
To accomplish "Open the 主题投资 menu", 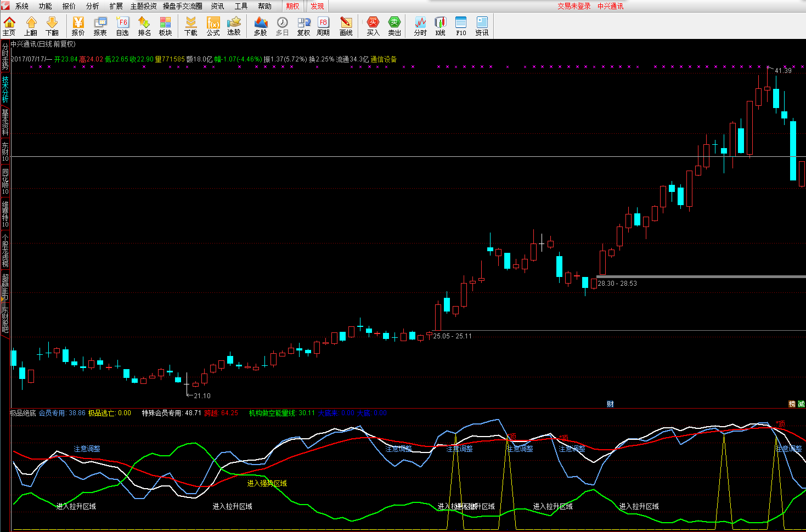I will pyautogui.click(x=143, y=6).
